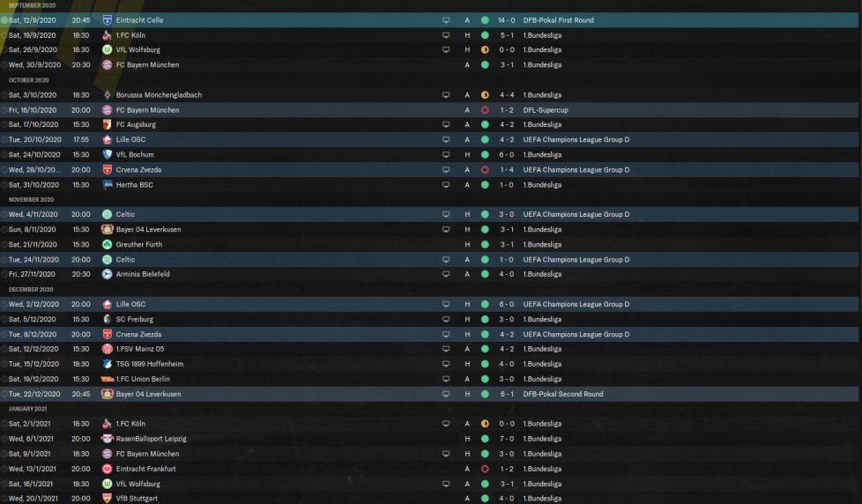Click the Greuther Fürth clover badge
This screenshot has width=862, height=504.
coord(107,244)
